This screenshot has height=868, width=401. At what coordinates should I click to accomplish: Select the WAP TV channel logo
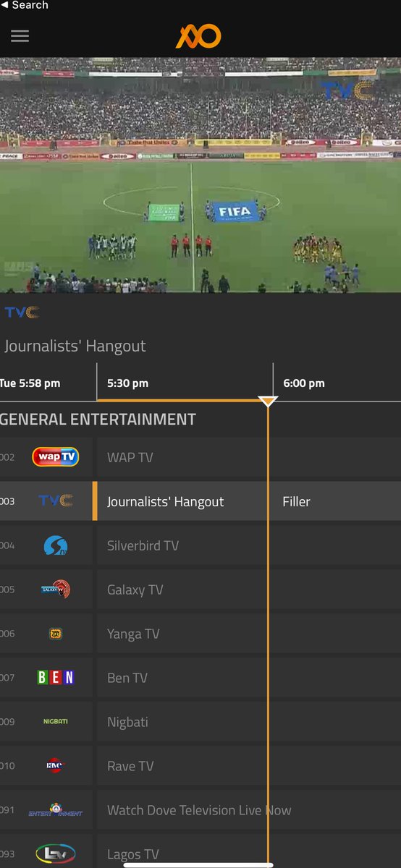56,457
